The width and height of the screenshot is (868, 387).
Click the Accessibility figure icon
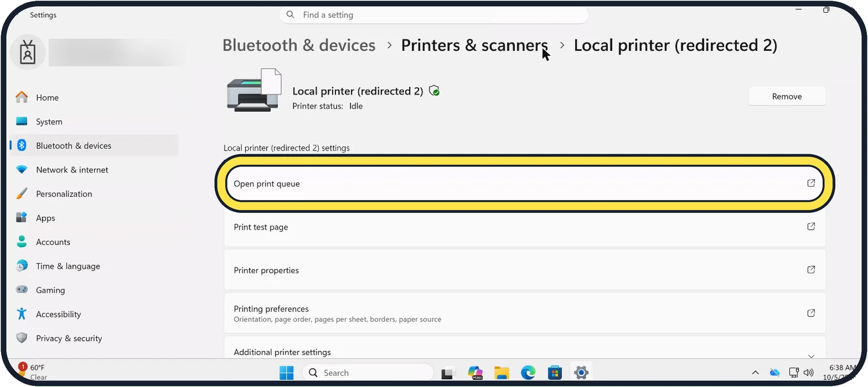coord(22,313)
